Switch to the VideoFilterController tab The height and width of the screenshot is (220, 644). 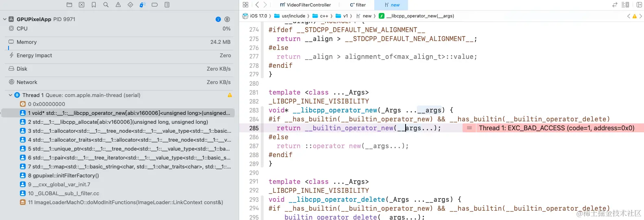pyautogui.click(x=306, y=5)
